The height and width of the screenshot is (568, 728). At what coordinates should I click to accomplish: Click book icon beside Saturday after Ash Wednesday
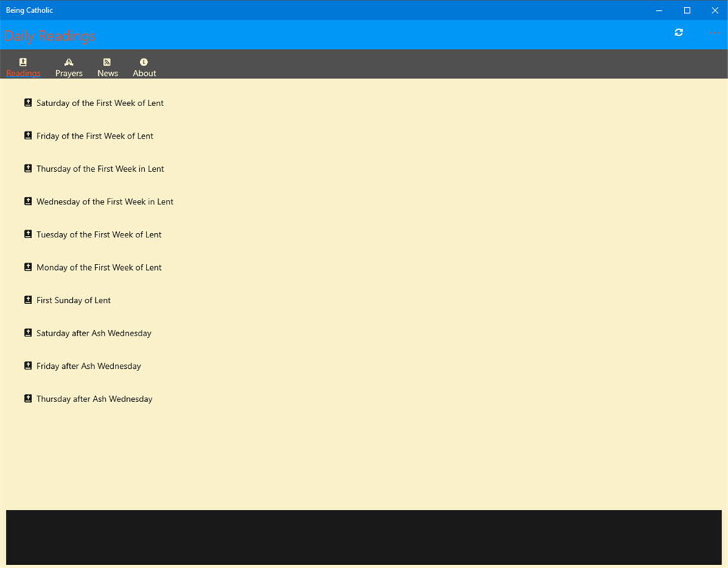[x=27, y=333]
